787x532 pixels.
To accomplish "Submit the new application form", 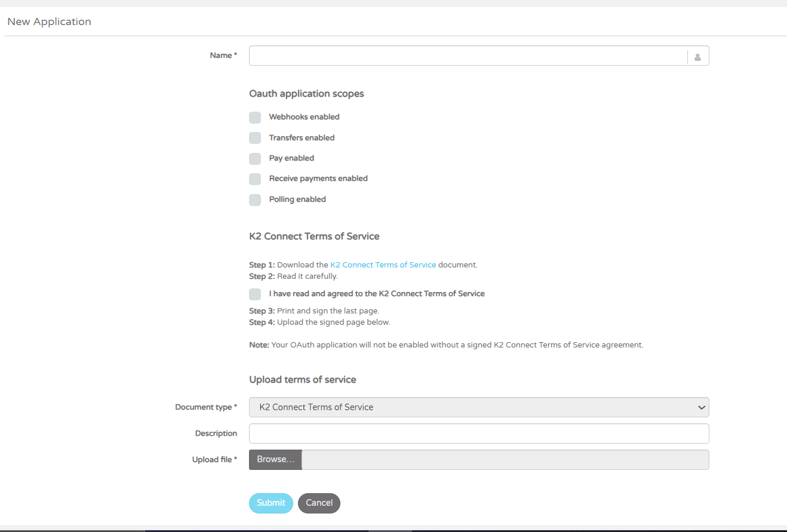I will click(x=270, y=503).
